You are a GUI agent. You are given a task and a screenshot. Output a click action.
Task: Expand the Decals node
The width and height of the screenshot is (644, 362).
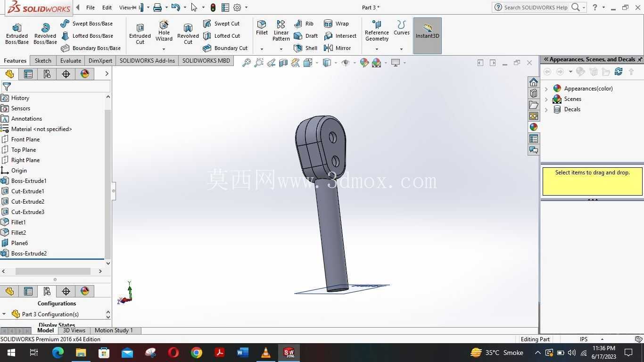pos(547,109)
